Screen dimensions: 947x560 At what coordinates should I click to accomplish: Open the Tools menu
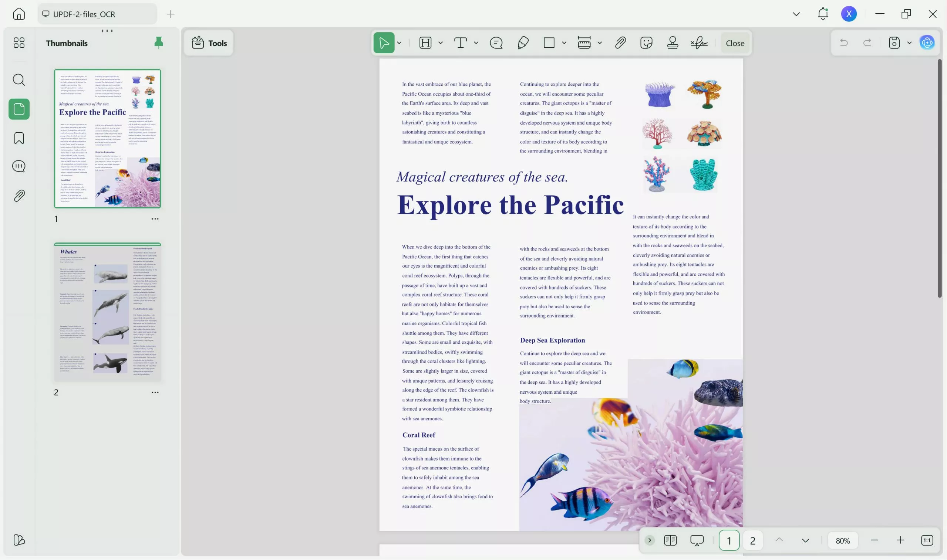[208, 43]
